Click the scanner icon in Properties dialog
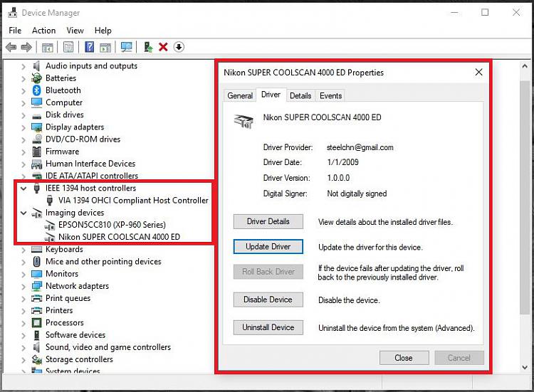 244,121
